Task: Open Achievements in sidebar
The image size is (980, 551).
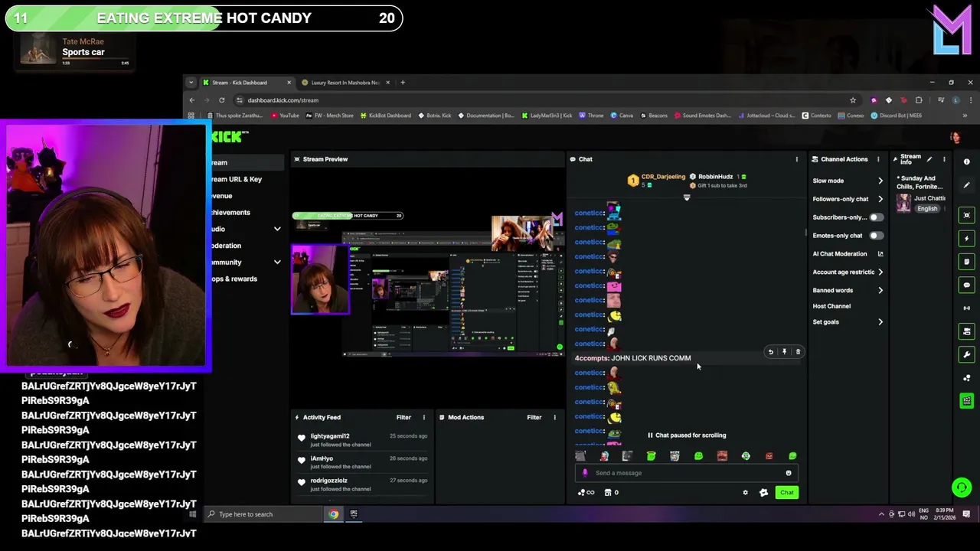Action: (230, 213)
